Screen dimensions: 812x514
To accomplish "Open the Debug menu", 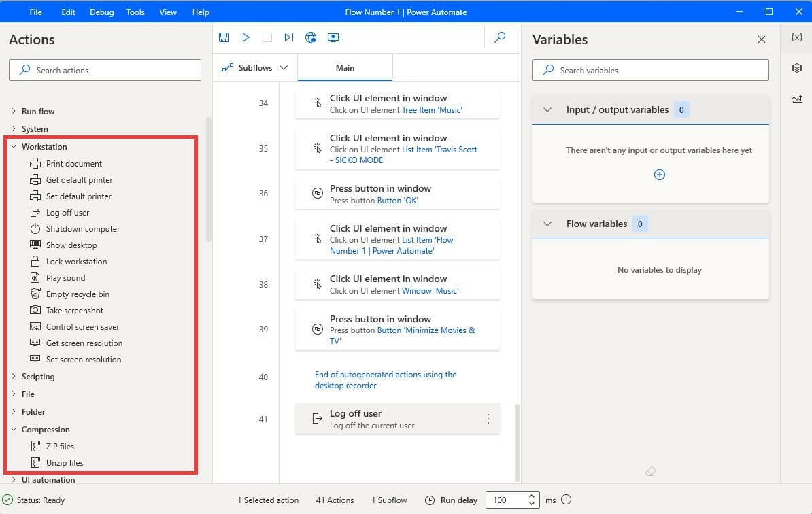I will 101,12.
